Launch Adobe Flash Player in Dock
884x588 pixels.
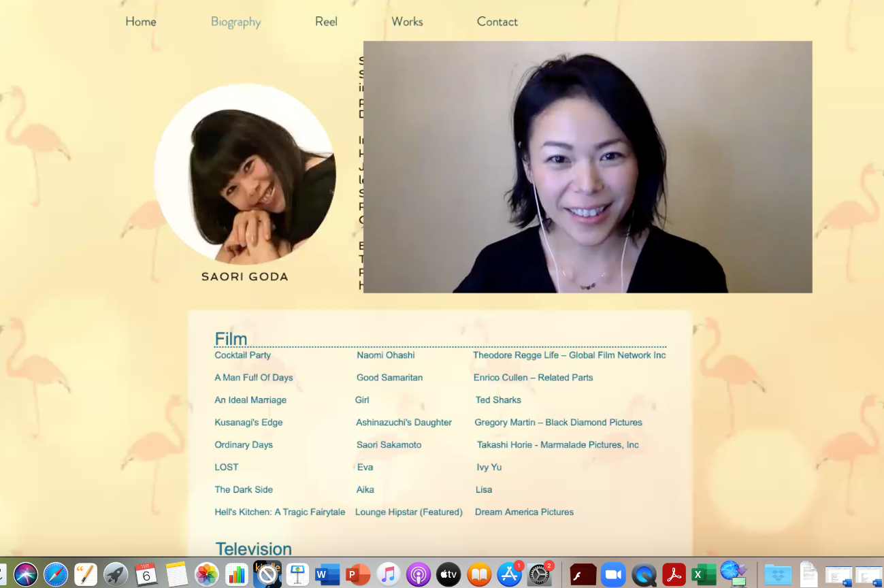[583, 574]
